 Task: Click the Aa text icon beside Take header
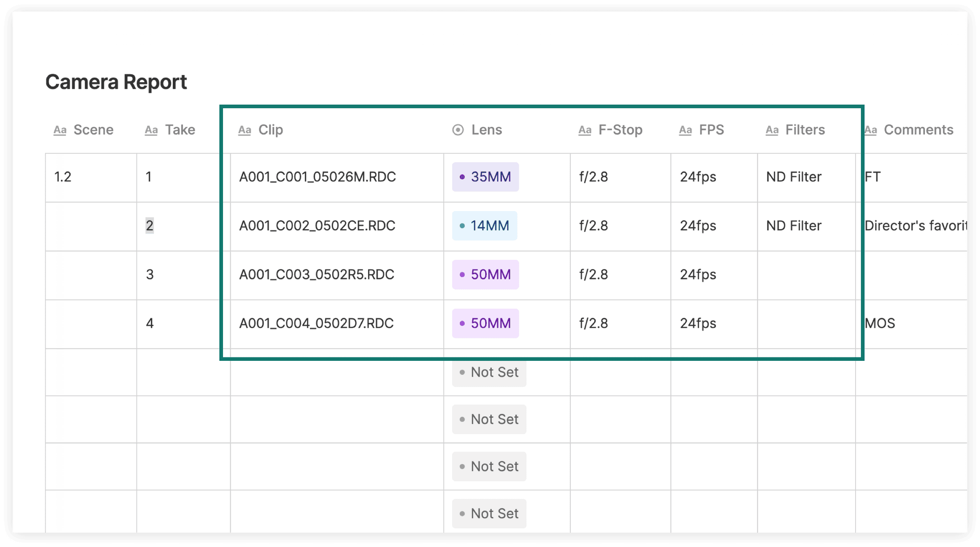pos(151,130)
